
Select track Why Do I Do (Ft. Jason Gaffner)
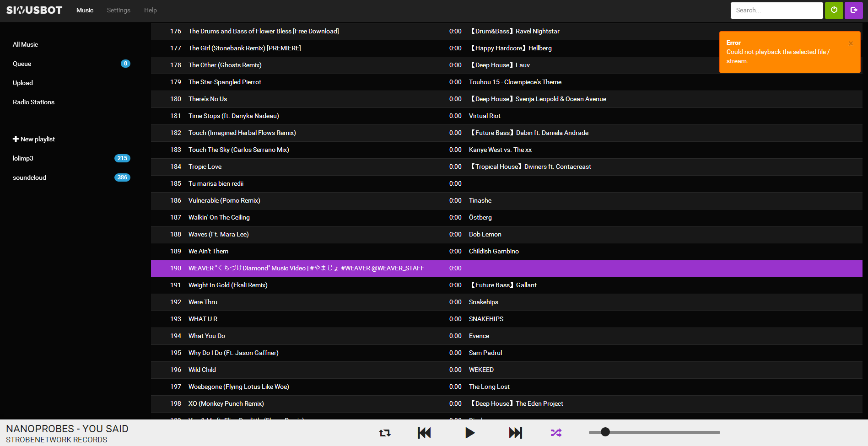tap(507, 353)
